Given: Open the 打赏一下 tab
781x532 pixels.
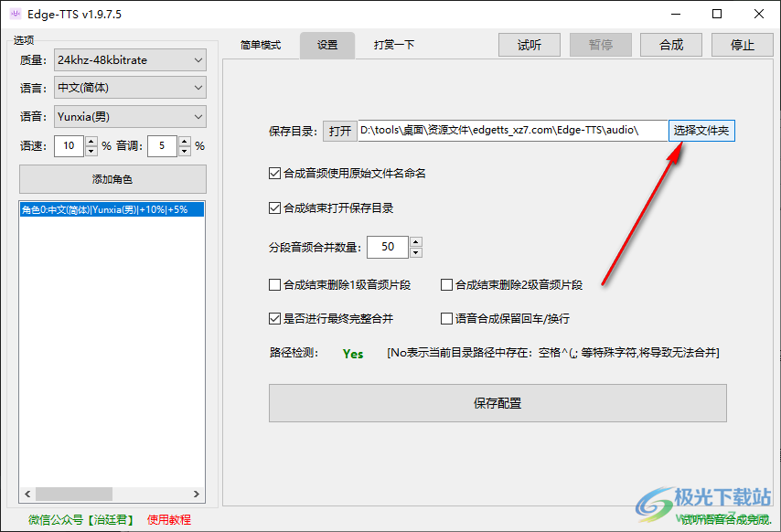Looking at the screenshot, I should (394, 46).
